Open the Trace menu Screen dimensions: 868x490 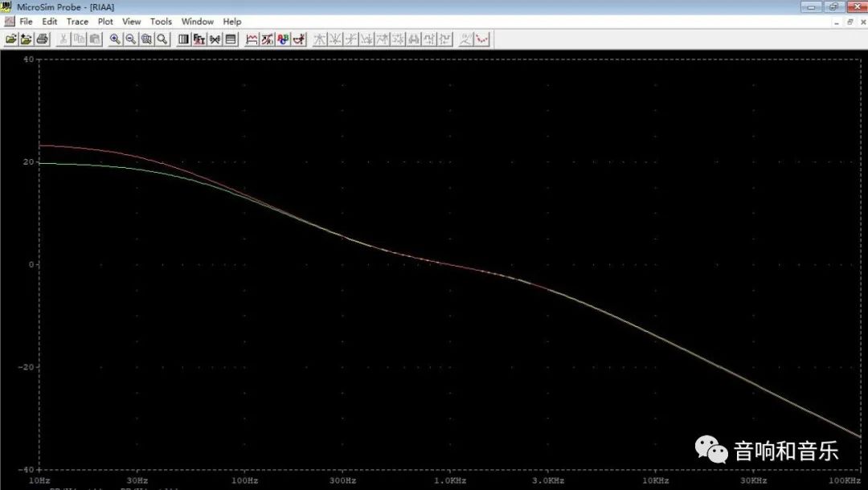[77, 22]
